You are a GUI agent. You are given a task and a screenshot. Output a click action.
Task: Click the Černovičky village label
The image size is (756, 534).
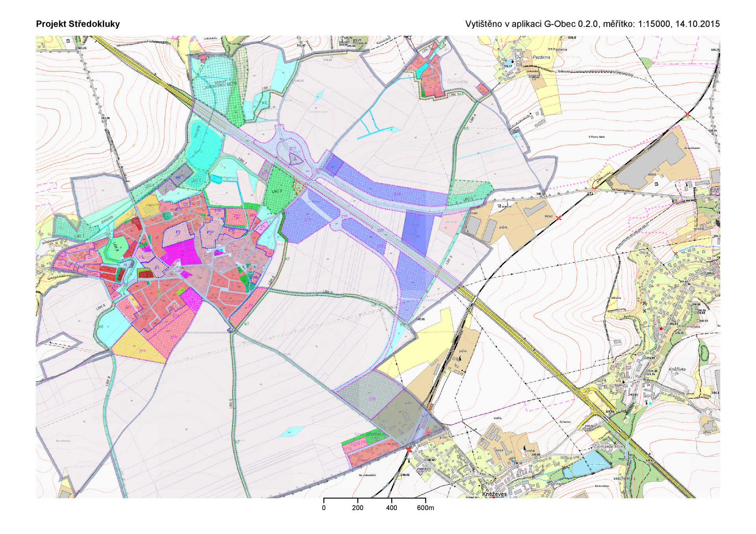[x=458, y=82]
